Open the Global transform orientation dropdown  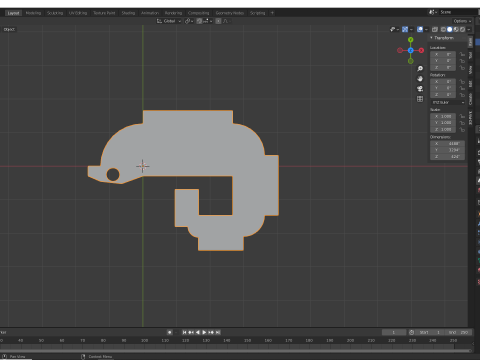[169, 21]
